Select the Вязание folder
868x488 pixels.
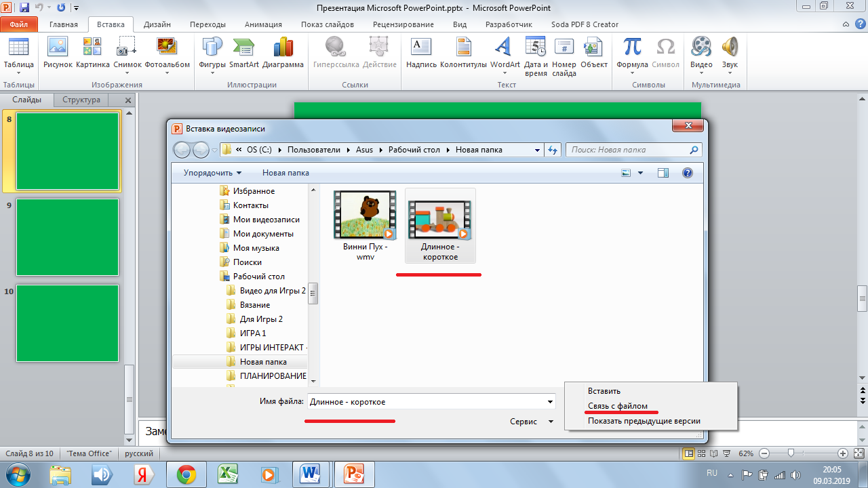coord(254,305)
